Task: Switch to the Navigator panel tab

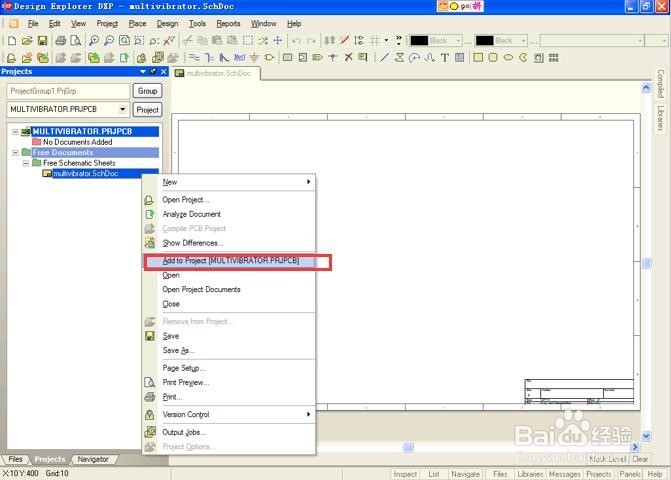Action: coord(93,459)
